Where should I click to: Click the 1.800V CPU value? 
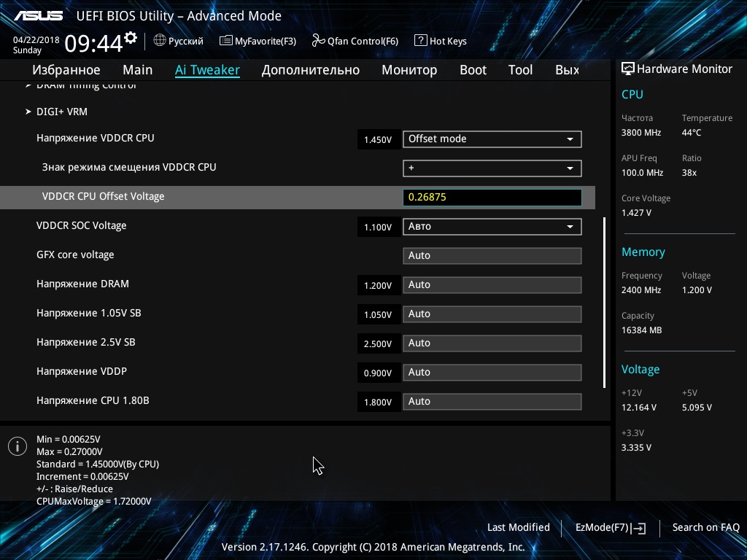[x=378, y=402]
